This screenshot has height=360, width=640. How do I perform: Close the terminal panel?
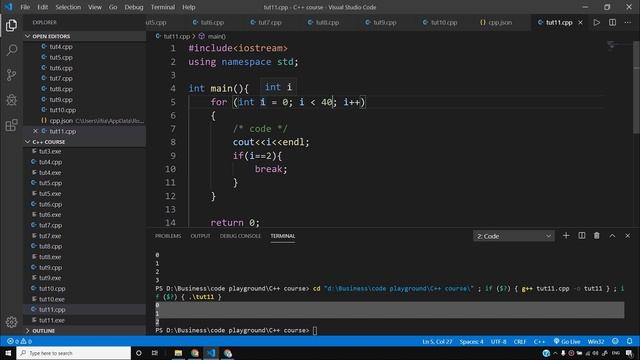(x=628, y=236)
